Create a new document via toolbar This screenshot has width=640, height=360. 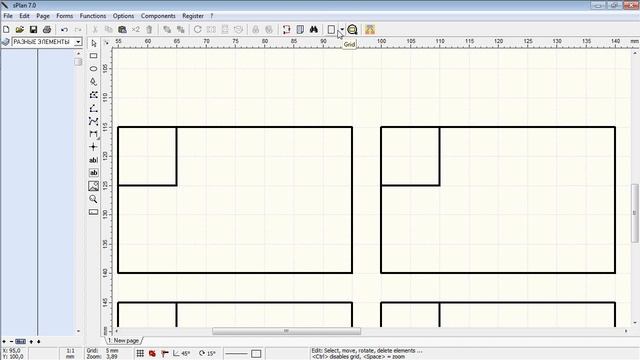click(x=6, y=29)
